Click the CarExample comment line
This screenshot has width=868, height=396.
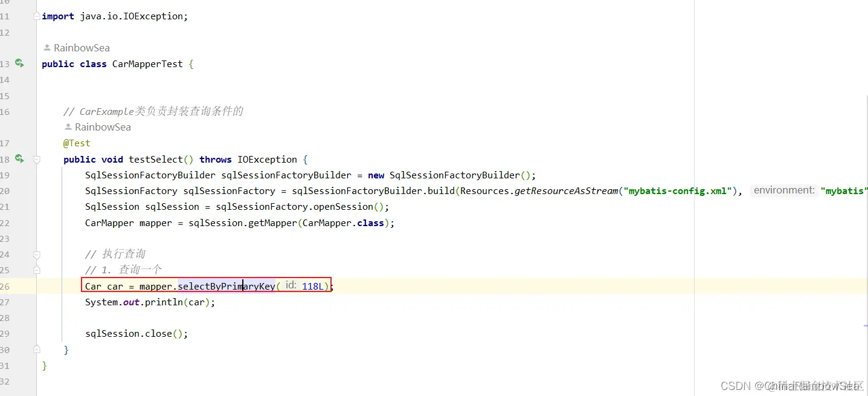click(x=153, y=111)
